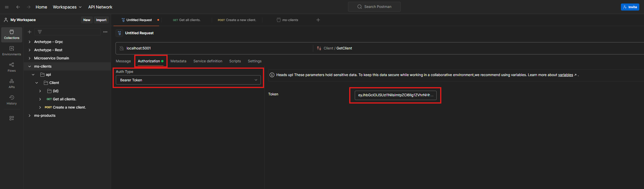Collapse the api folder chevron

(33, 75)
